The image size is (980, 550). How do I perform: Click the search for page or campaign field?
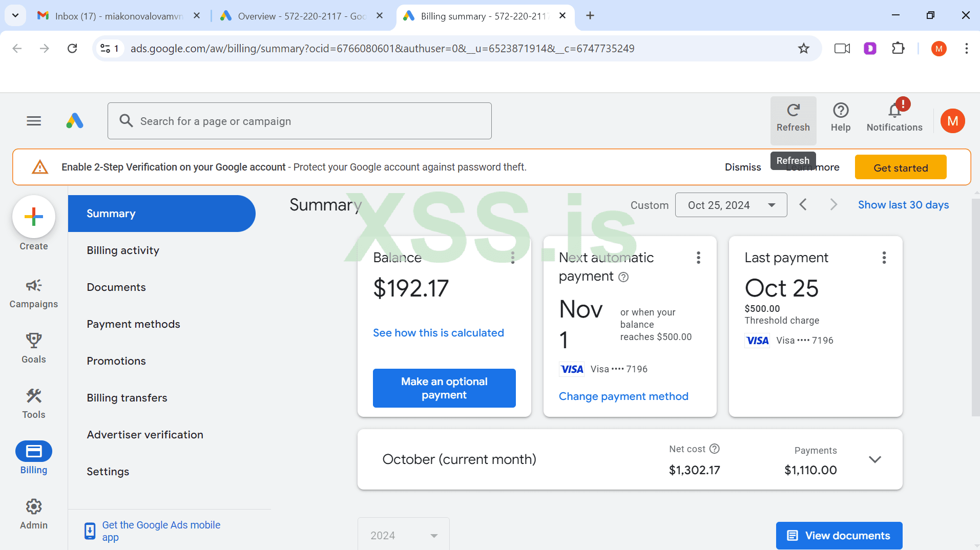point(300,121)
